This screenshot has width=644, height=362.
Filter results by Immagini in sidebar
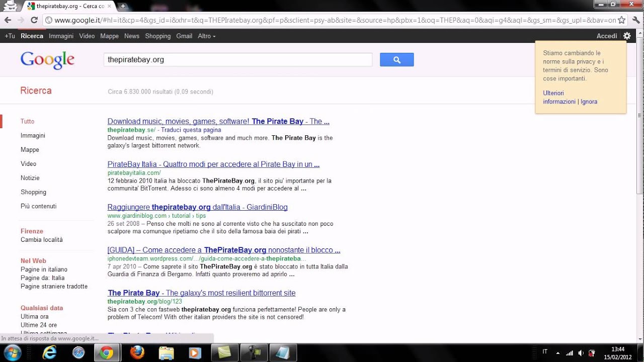point(33,135)
